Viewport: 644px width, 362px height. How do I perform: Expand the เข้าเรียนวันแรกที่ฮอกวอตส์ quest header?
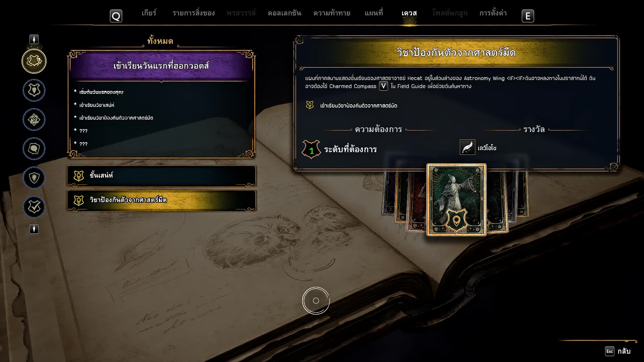coord(161,66)
